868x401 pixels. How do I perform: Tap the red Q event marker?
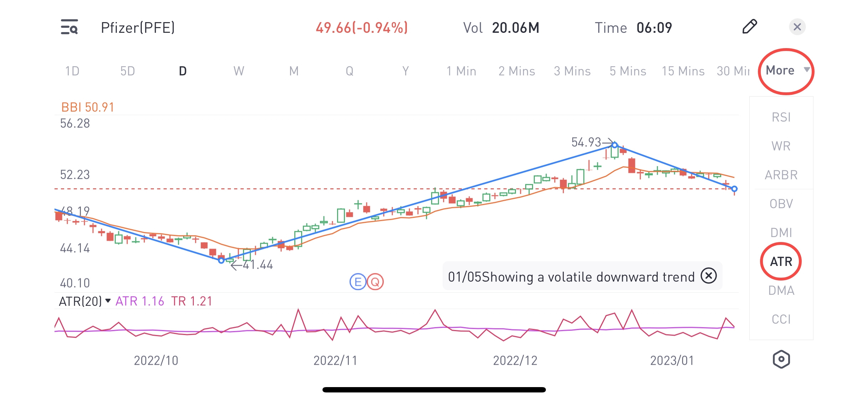point(375,282)
